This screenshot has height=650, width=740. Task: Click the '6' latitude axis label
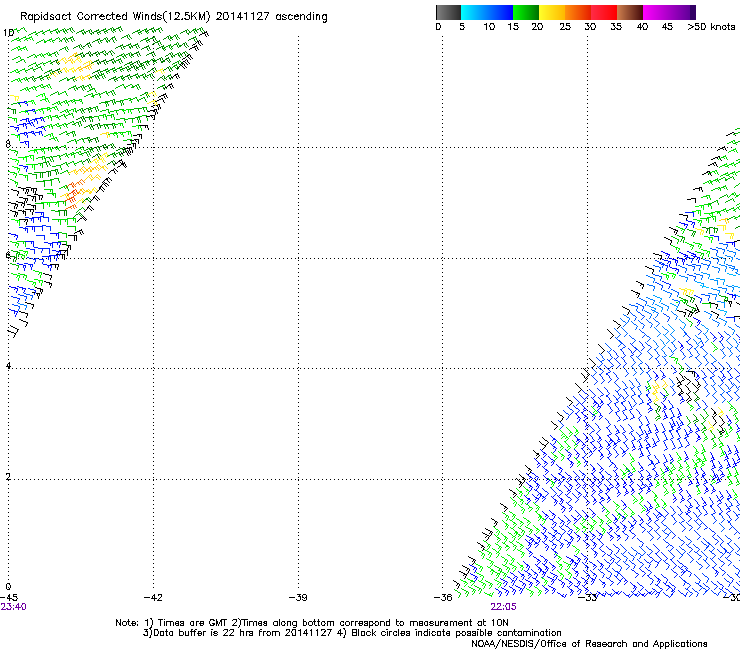tap(8, 255)
